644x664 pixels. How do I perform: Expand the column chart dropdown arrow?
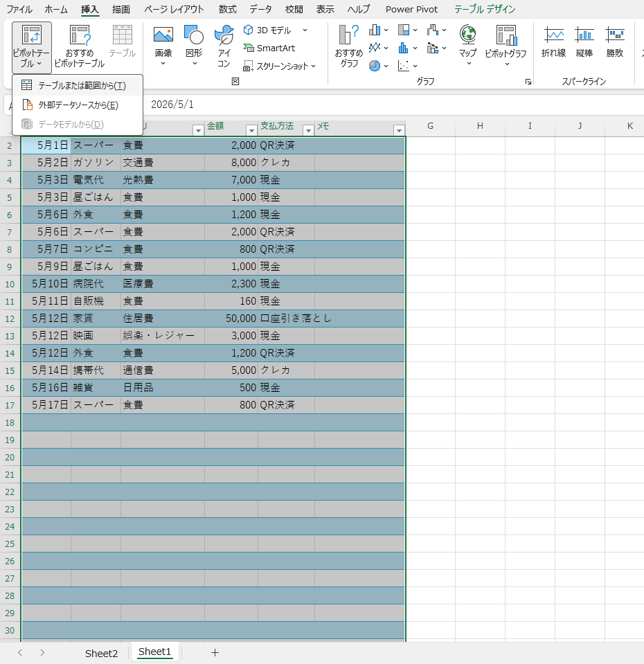(386, 30)
